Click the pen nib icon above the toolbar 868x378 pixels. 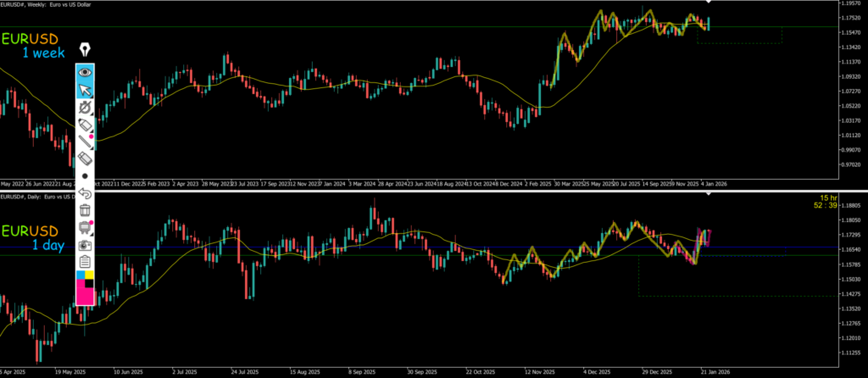(x=86, y=50)
